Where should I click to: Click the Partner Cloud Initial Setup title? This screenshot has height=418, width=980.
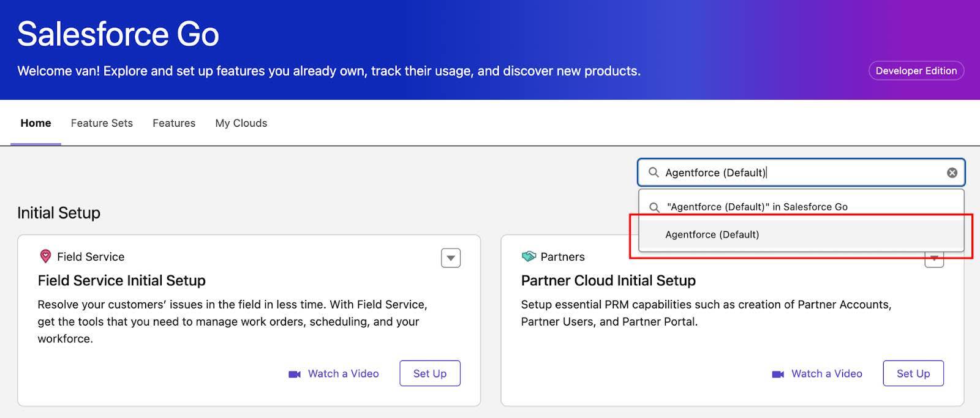(608, 280)
